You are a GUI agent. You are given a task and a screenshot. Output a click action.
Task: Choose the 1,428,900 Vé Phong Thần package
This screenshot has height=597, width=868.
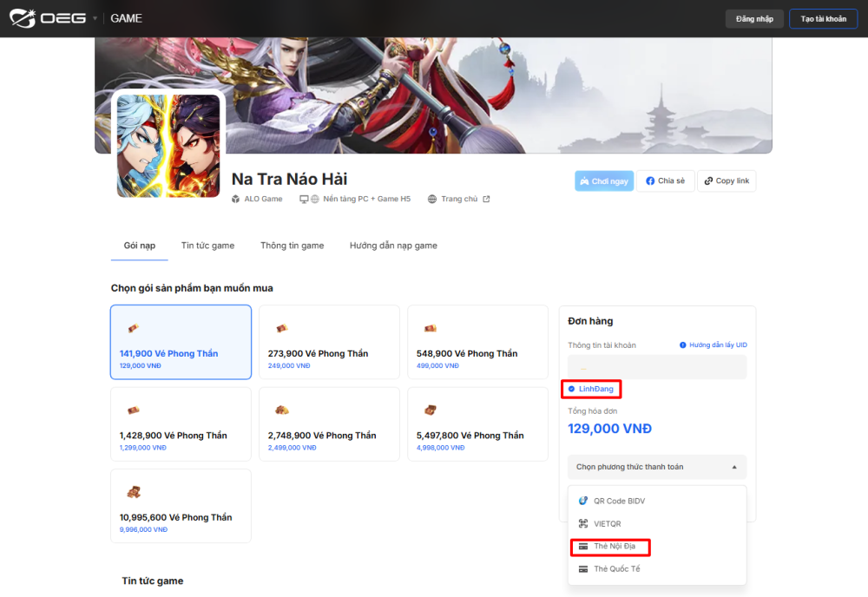pyautogui.click(x=181, y=423)
